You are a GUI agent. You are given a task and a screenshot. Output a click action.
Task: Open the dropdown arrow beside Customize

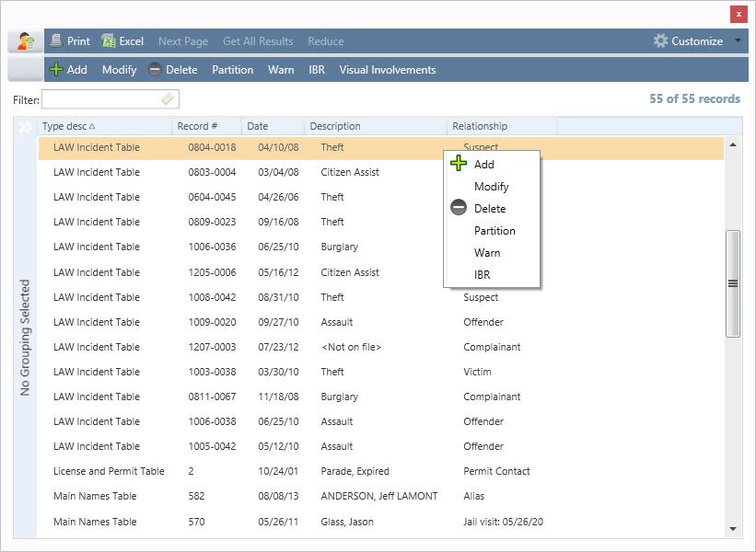738,41
